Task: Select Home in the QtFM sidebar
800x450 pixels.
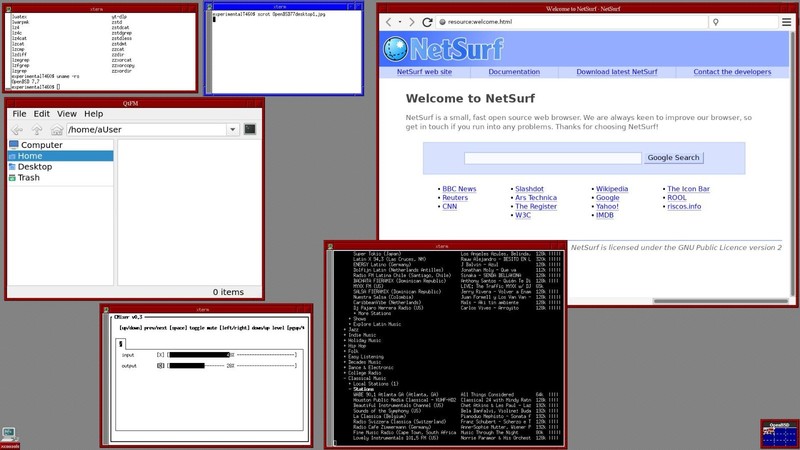Action: [61, 156]
